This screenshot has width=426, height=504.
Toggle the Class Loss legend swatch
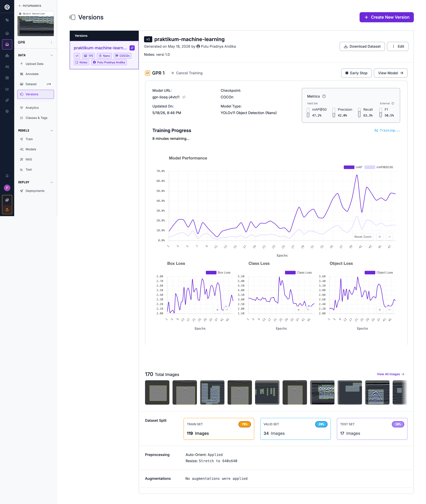click(x=290, y=272)
